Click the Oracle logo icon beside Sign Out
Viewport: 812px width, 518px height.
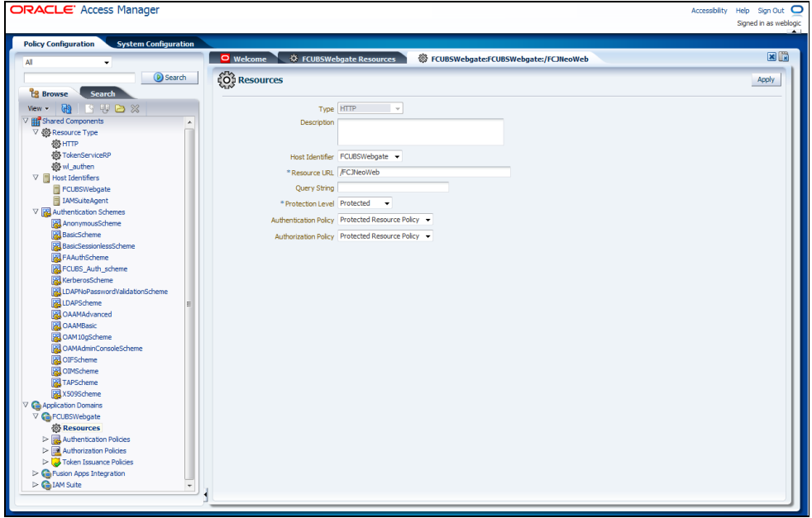tap(796, 10)
